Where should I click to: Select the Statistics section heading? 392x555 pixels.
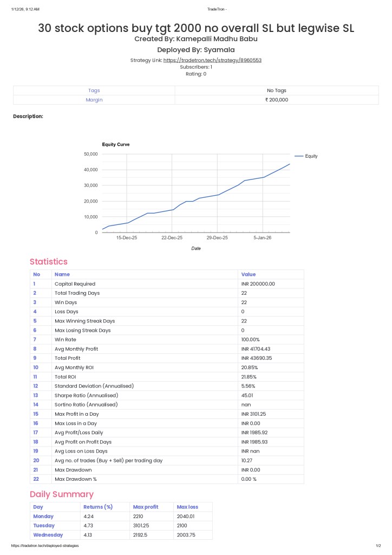(x=49, y=262)
